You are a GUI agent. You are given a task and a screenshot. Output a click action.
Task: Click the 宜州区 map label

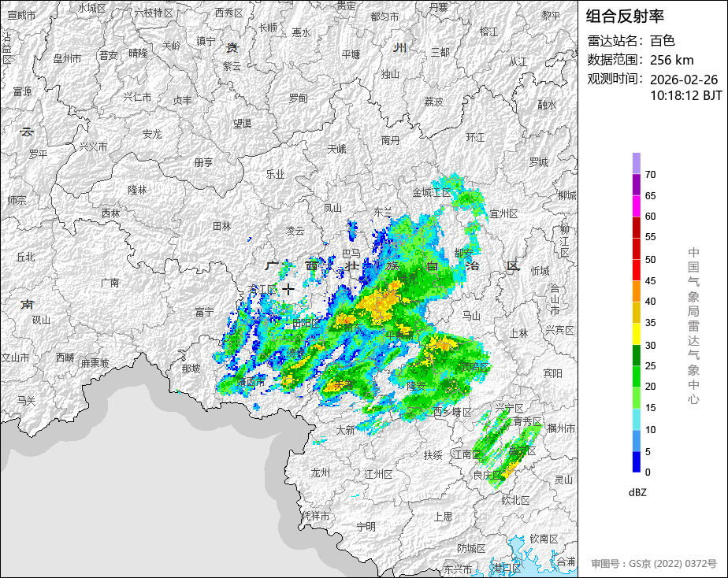(503, 214)
